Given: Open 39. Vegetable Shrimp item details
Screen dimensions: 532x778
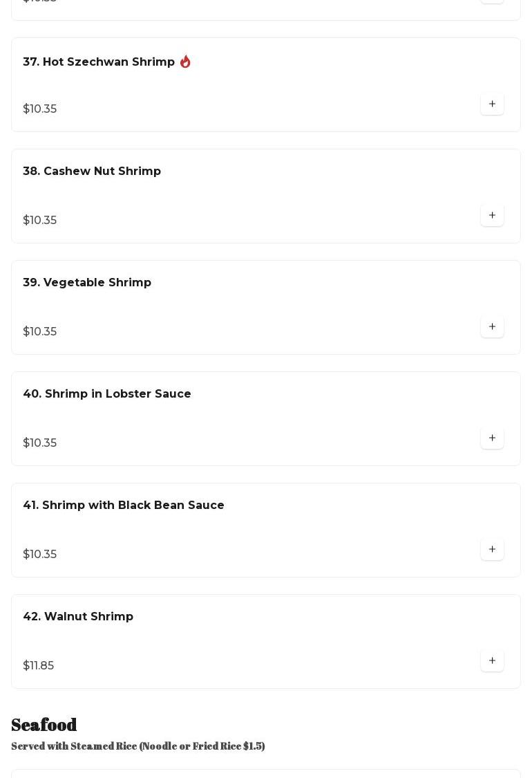Looking at the screenshot, I should [x=87, y=283].
